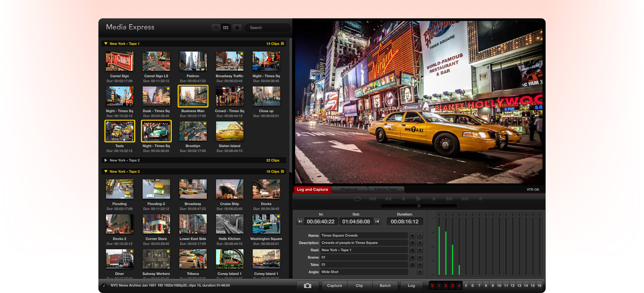Toggle loop playback transport icon
644x293 pixels.
[x=357, y=199]
